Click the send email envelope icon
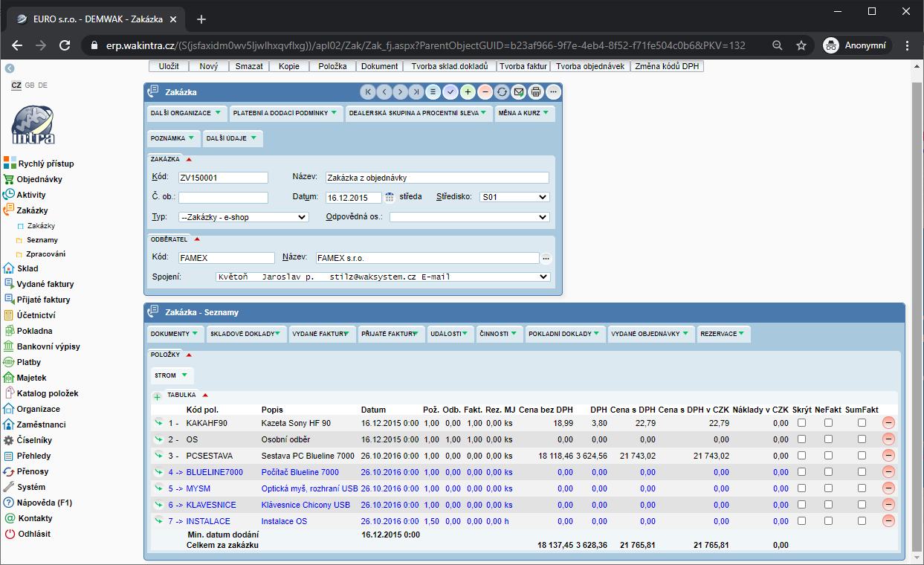Viewport: 924px width, 565px height. [519, 92]
